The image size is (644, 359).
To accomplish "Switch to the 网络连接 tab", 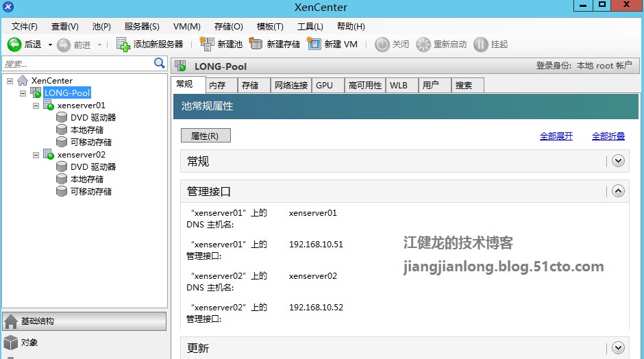I will [x=291, y=86].
